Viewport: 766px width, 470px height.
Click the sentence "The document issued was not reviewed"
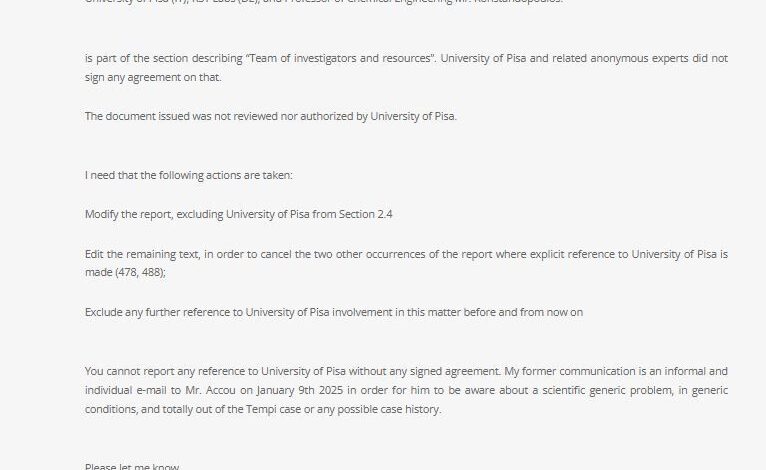point(271,116)
